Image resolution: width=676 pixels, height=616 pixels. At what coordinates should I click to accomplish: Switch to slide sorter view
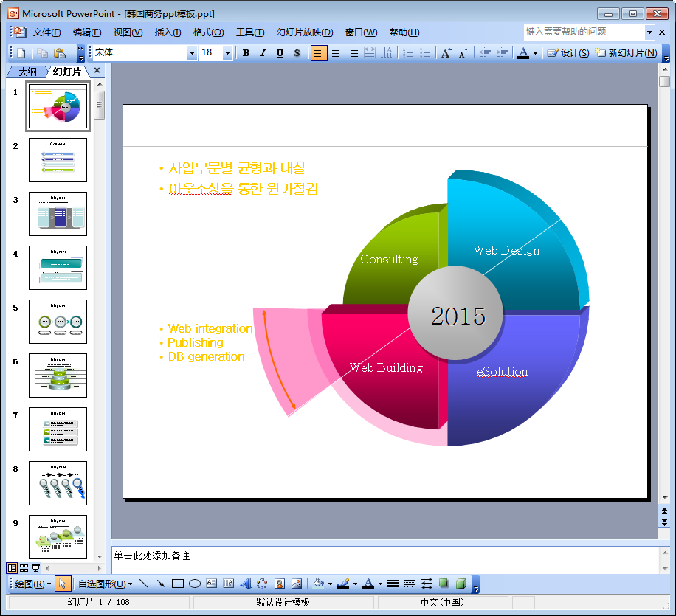click(24, 568)
